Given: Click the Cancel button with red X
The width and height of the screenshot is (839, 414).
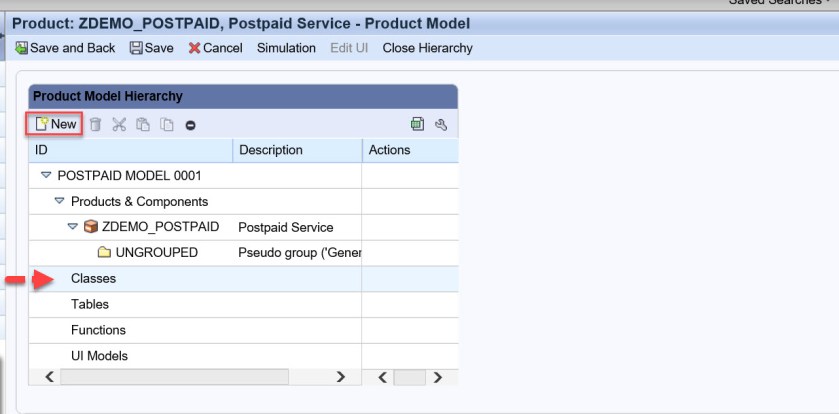Looking at the screenshot, I should (x=216, y=48).
